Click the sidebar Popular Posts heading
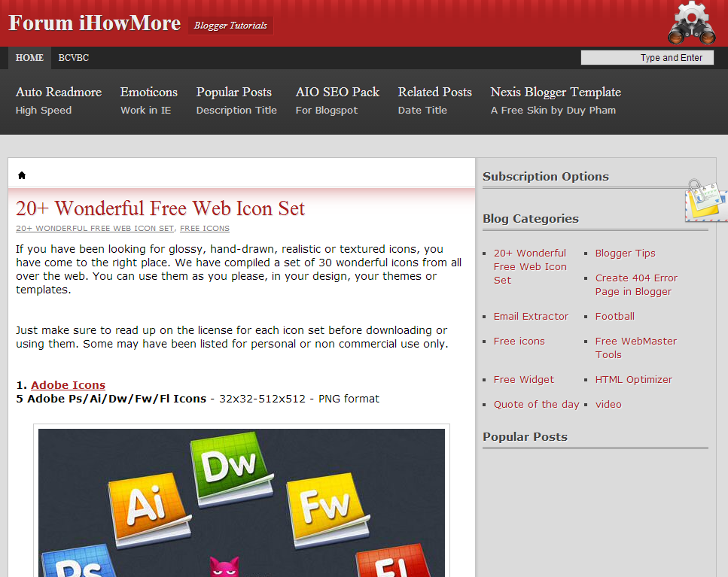Viewport: 728px width, 577px height. [x=525, y=437]
